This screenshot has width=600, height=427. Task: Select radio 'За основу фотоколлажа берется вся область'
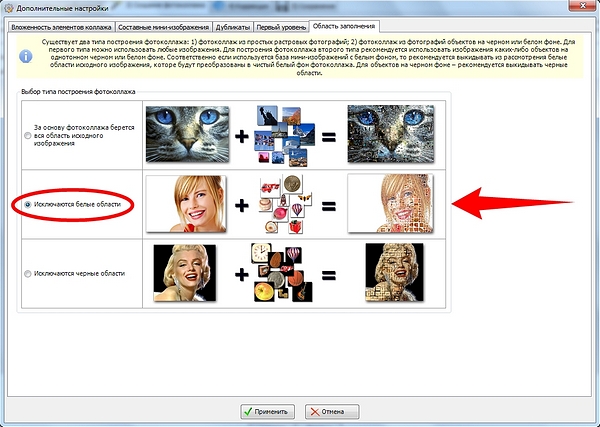[x=28, y=135]
